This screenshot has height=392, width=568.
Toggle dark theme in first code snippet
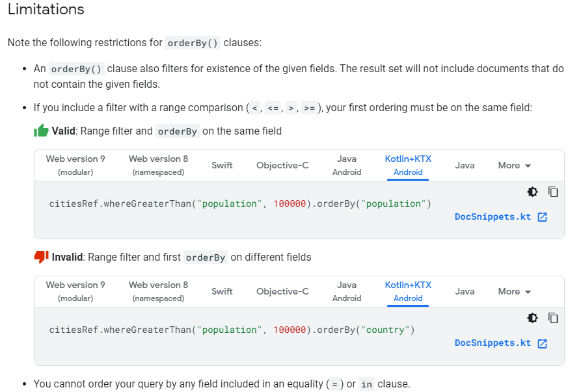pyautogui.click(x=533, y=192)
